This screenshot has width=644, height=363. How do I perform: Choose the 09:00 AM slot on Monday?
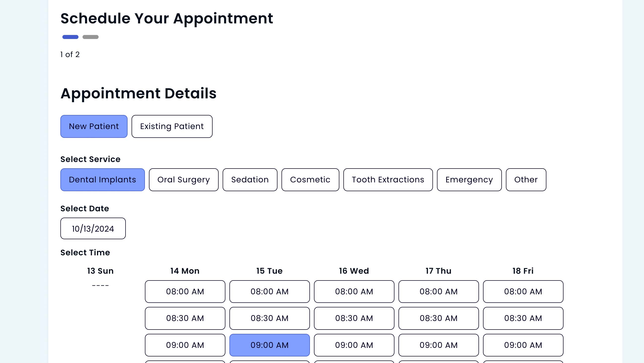(185, 345)
